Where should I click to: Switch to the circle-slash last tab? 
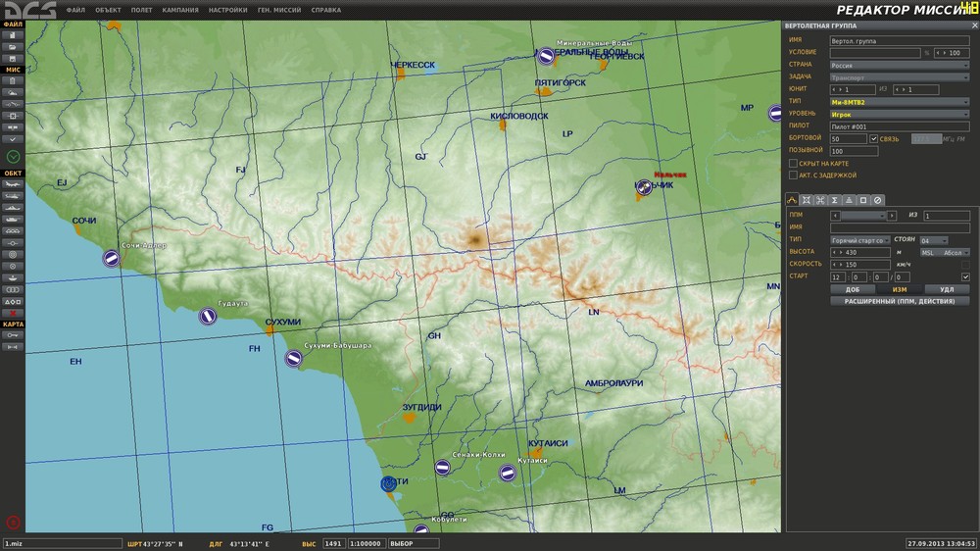(x=877, y=200)
